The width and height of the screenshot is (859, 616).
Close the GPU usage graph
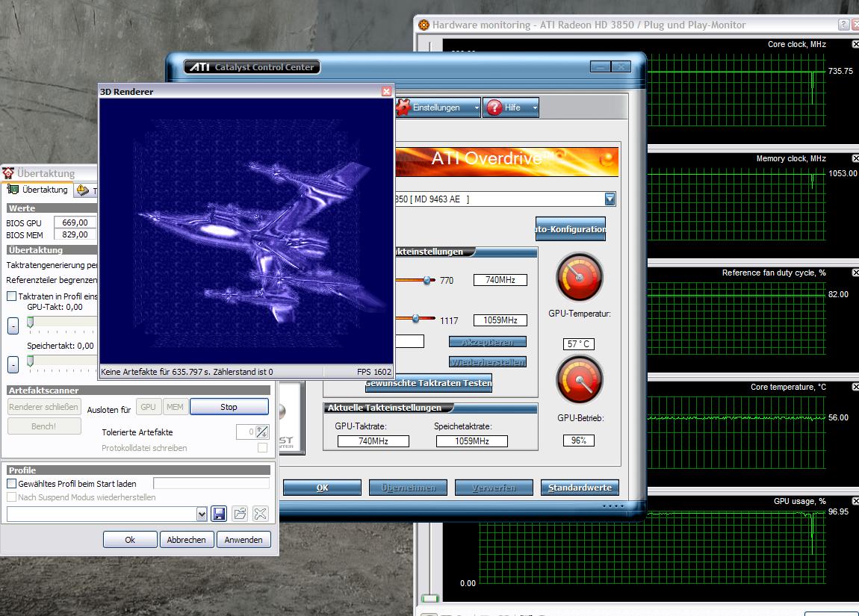tap(855, 501)
